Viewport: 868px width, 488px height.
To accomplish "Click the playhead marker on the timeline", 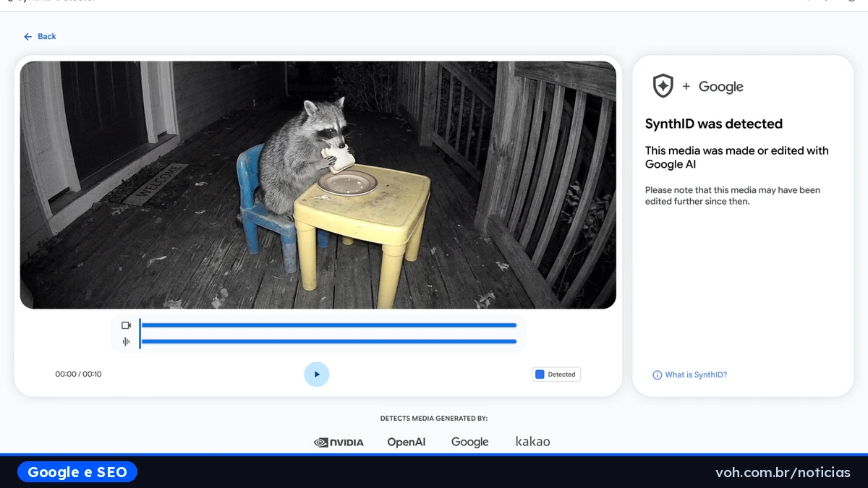I will coord(140,334).
